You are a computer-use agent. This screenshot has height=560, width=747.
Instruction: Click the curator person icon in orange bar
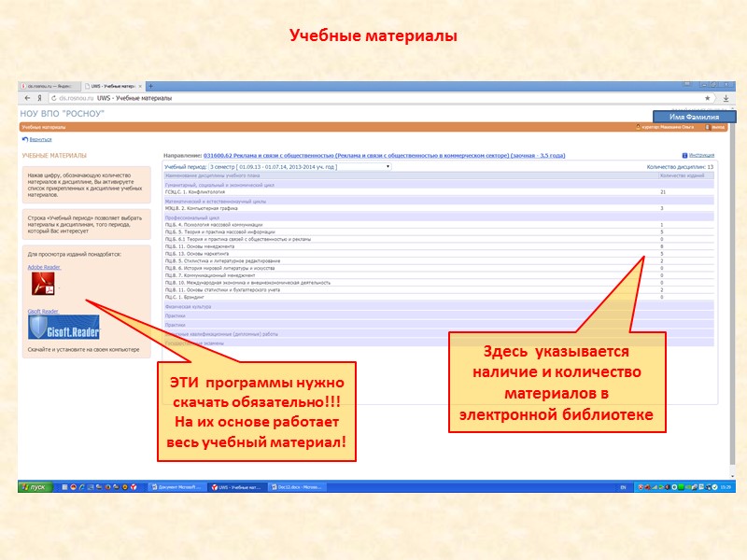639,127
